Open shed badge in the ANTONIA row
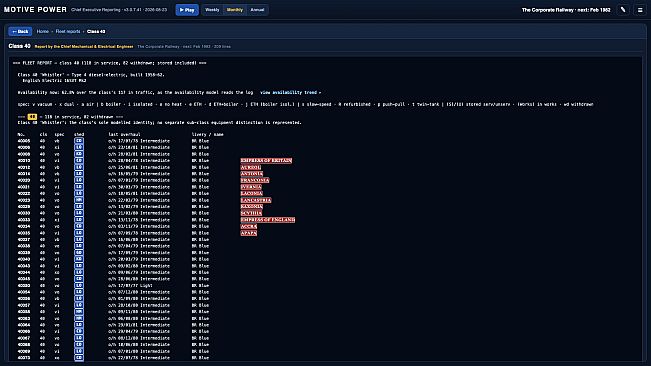Viewport: 651px width, 366px height. [x=79, y=174]
